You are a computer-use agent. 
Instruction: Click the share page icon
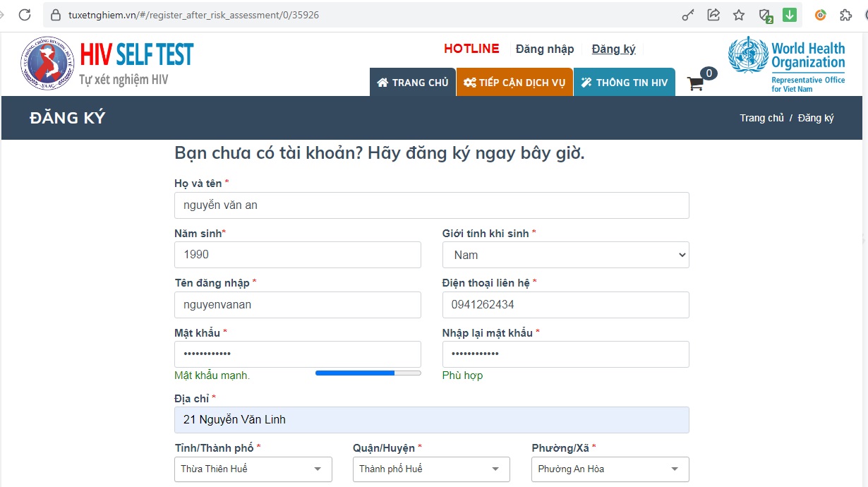point(713,15)
